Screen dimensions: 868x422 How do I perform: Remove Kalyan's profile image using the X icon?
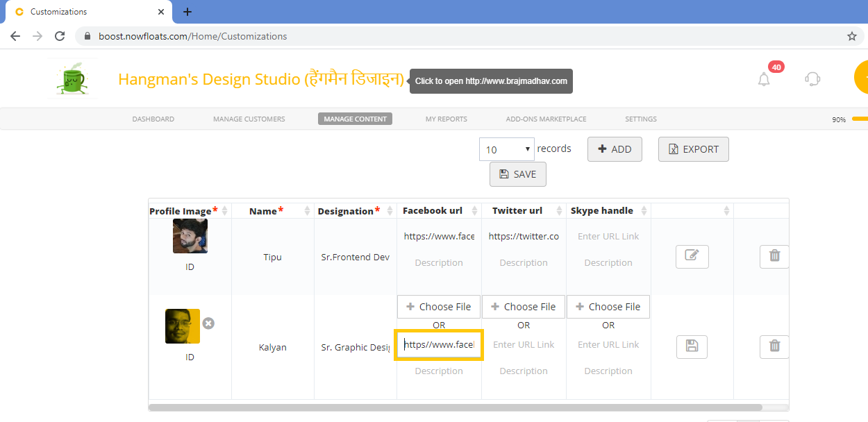[x=208, y=323]
